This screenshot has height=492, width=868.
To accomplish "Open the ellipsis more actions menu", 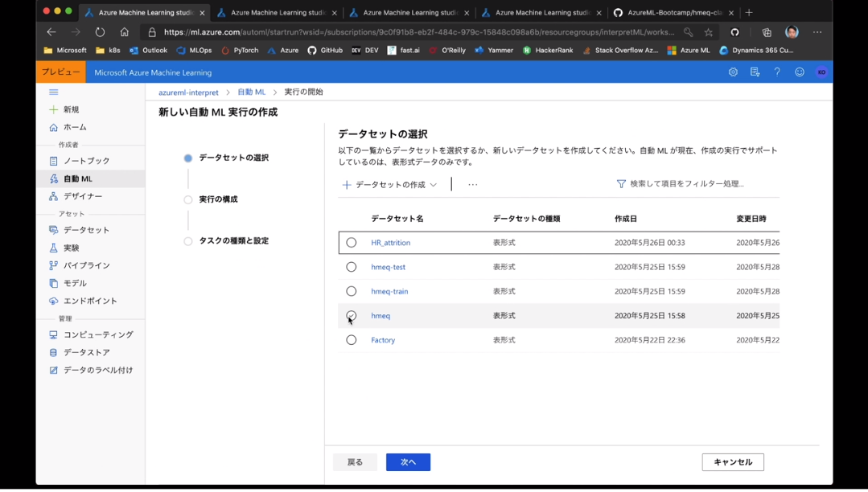I will tap(472, 184).
